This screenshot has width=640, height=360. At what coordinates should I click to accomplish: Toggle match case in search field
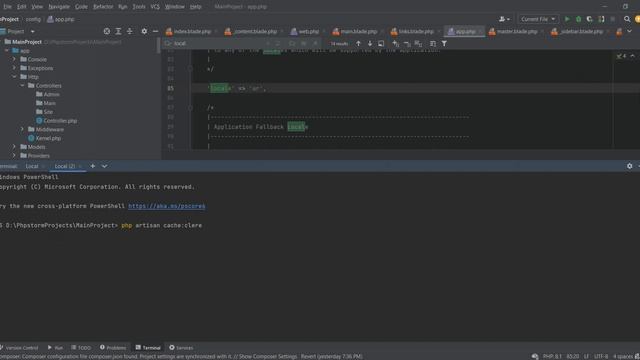click(292, 43)
